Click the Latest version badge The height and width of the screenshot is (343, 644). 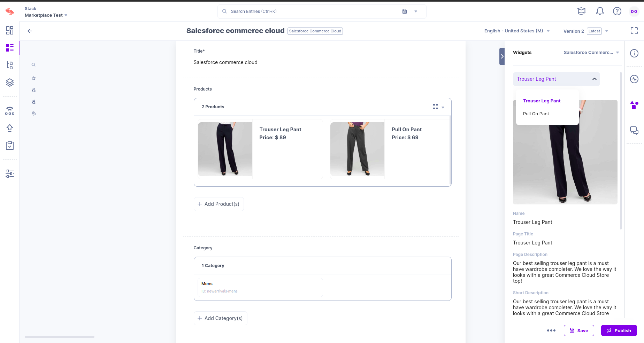tap(594, 31)
